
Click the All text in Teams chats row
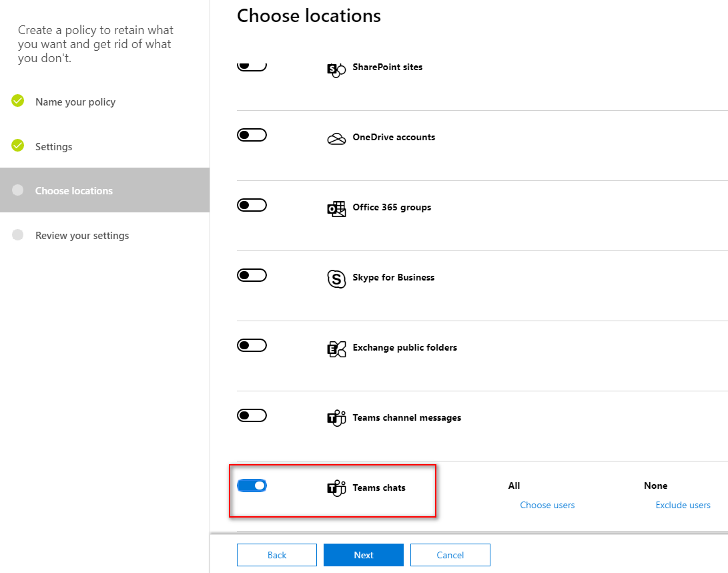[x=514, y=486]
